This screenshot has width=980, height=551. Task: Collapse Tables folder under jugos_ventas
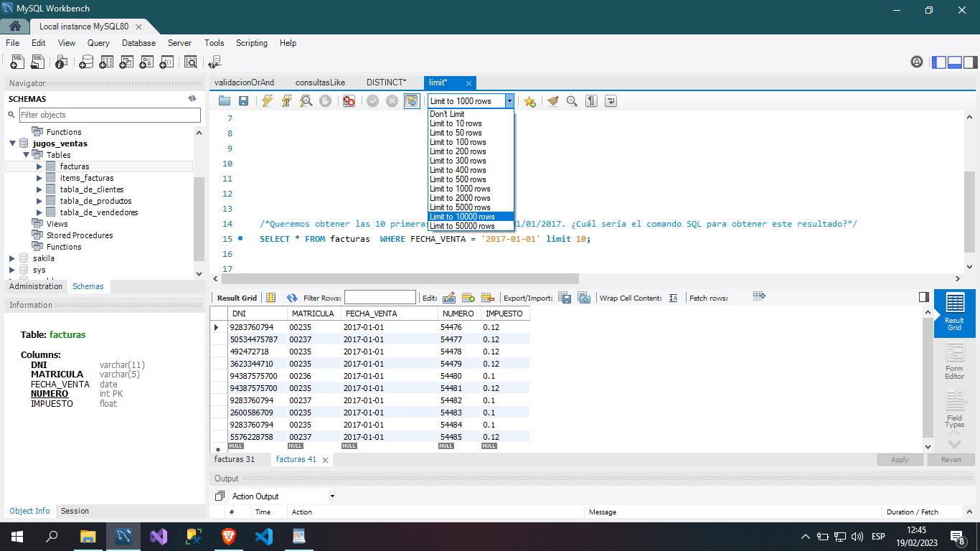point(27,155)
